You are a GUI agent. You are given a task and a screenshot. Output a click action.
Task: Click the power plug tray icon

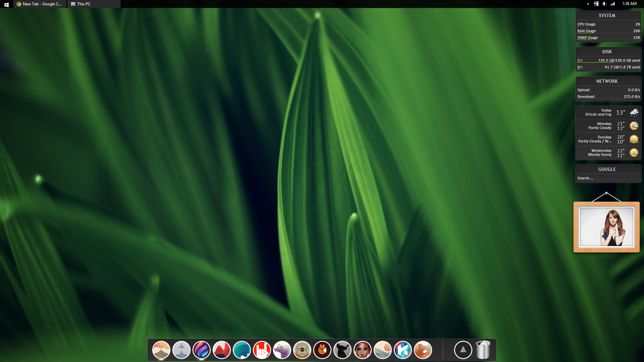[596, 4]
